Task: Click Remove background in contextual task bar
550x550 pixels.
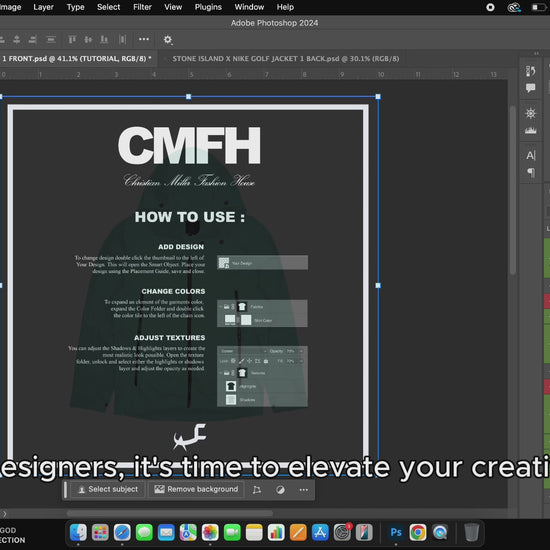Action: point(196,489)
